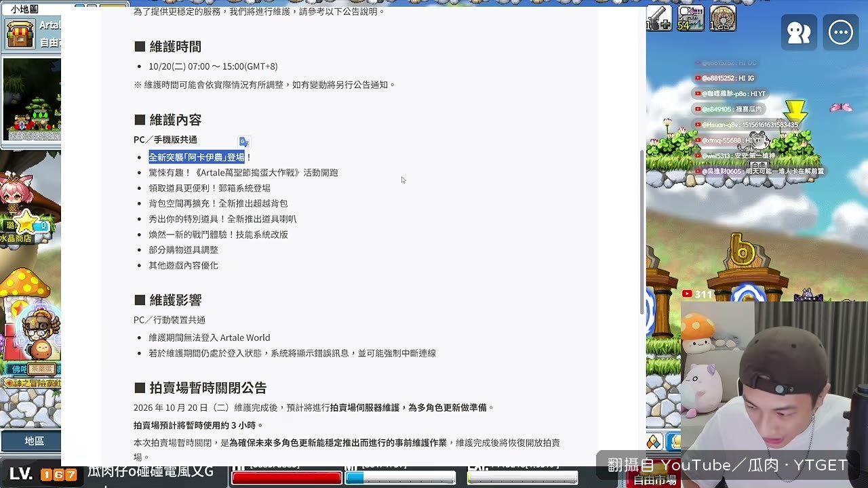Click the page's vertical scrollbar thumb
Viewport: 868px width, 488px height.
642,231
